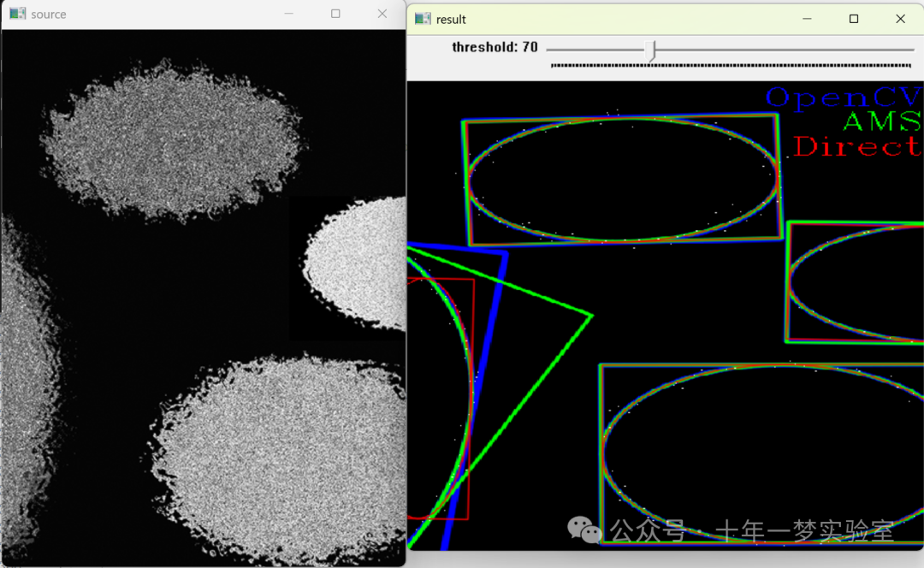Viewport: 924px width, 568px height.
Task: Minimize the source window
Action: 289,14
